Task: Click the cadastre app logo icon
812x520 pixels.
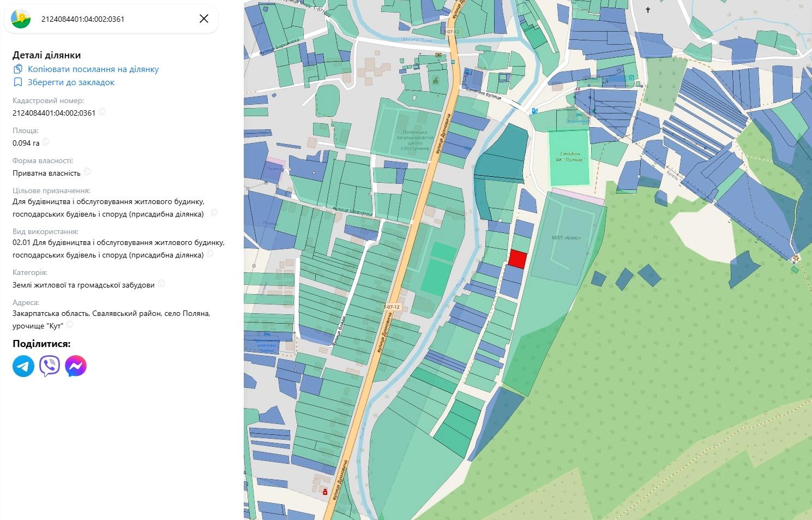Action: (21, 19)
